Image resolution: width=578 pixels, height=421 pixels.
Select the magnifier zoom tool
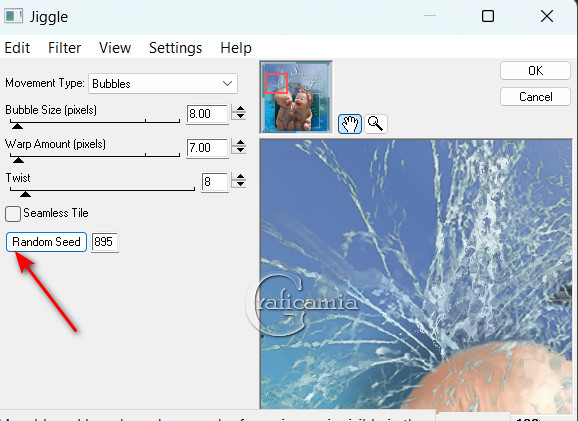pos(376,123)
